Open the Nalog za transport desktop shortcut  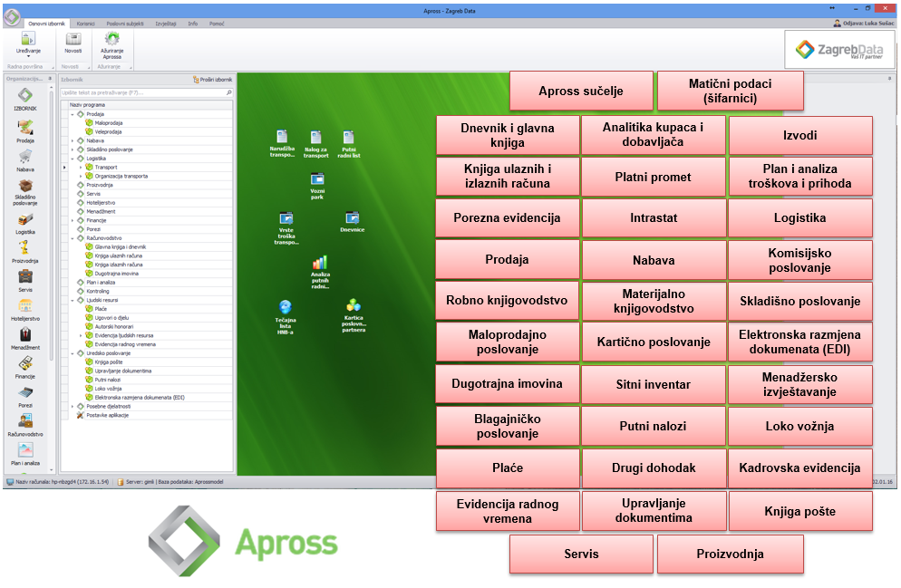(x=316, y=144)
